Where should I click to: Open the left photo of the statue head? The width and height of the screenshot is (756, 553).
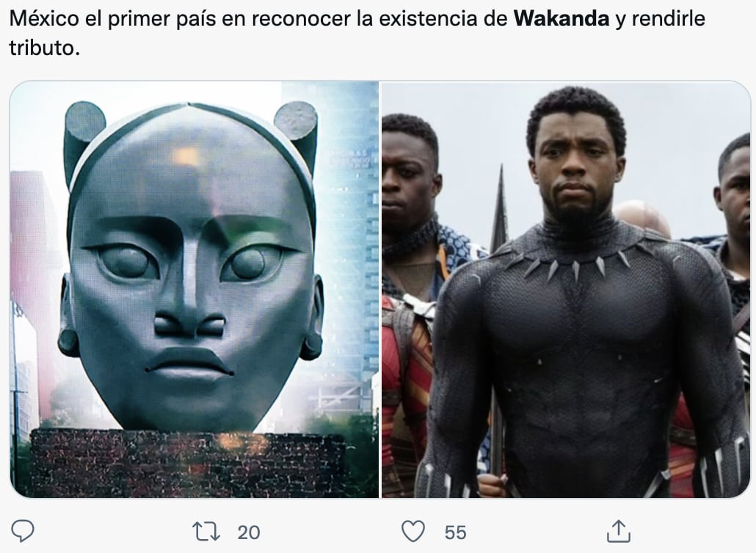pos(195,290)
